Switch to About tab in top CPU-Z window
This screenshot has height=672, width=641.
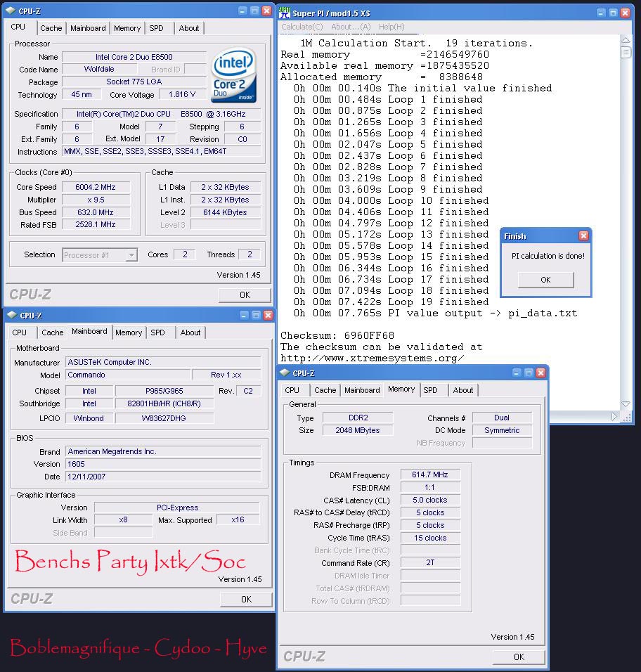[189, 28]
